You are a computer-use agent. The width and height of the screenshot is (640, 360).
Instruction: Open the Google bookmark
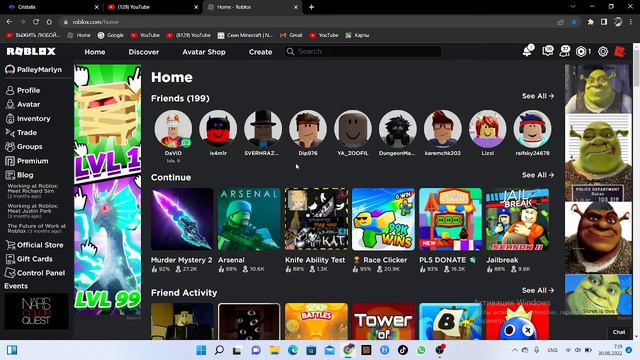tap(111, 36)
